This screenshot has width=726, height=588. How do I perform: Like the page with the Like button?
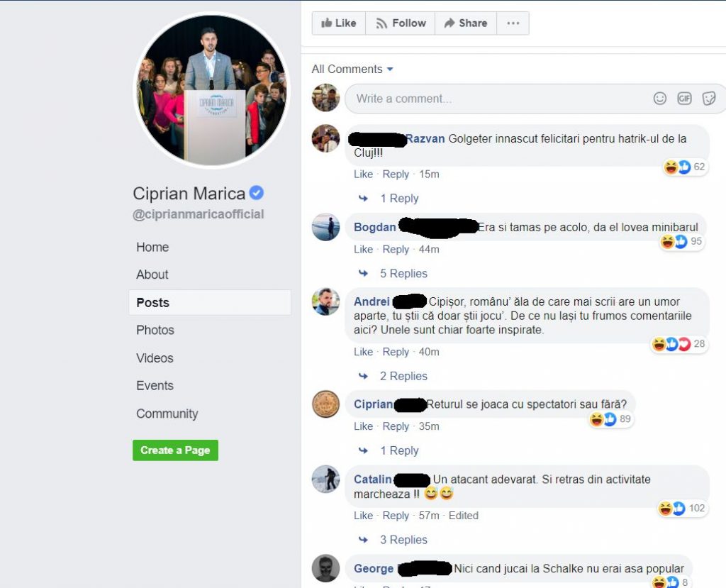[339, 23]
